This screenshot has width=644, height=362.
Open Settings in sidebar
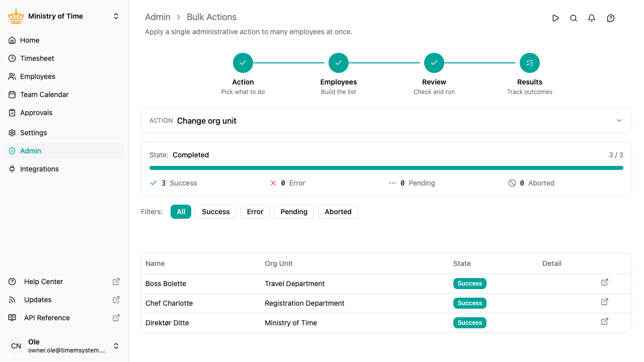point(64,133)
